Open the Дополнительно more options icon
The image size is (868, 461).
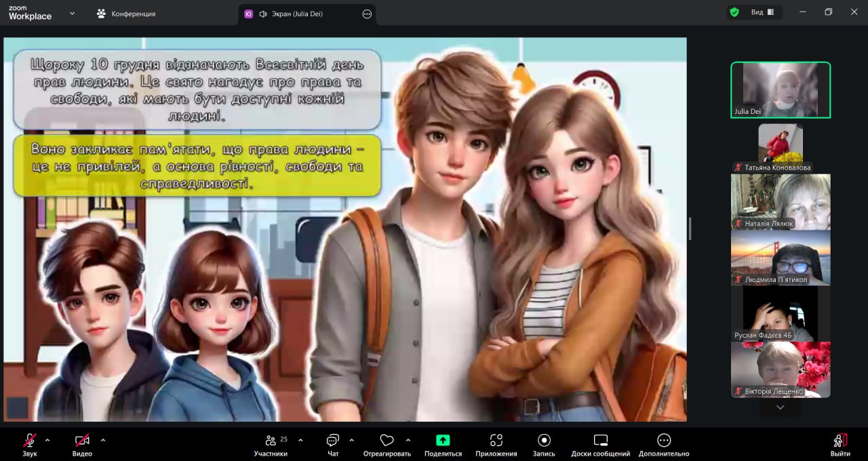coord(663,441)
